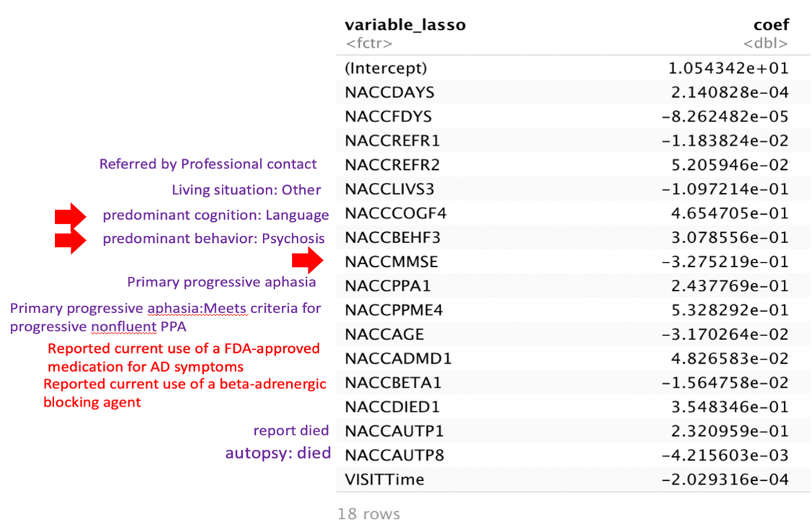The width and height of the screenshot is (812, 530).
Task: Click the red arrow pointing to NACCMMSE
Action: 308,260
